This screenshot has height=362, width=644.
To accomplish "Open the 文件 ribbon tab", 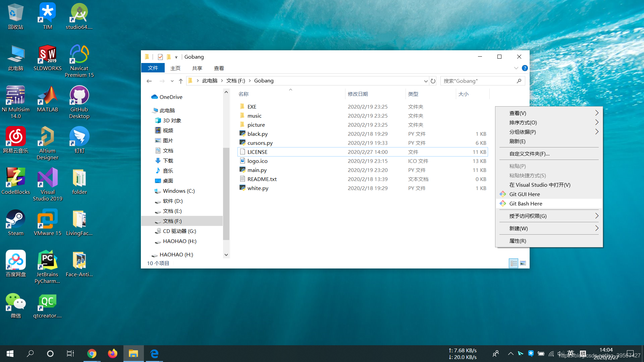I will tap(153, 68).
